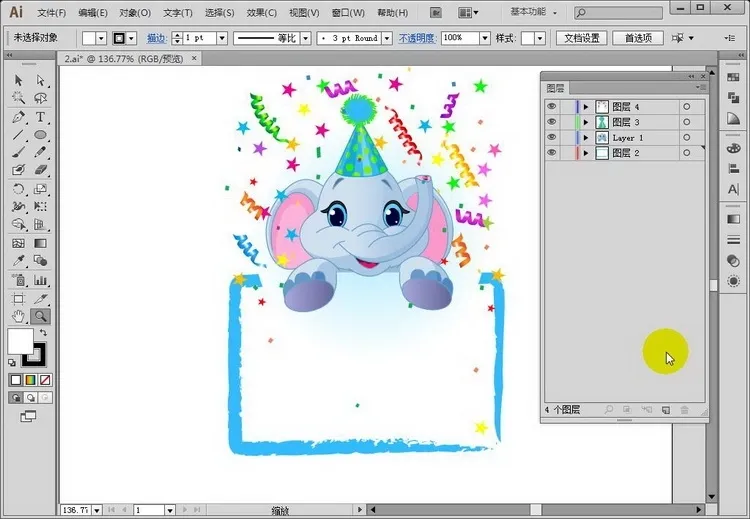Click target circle for Layer 1
Screen dimensions: 750x519
coord(687,137)
